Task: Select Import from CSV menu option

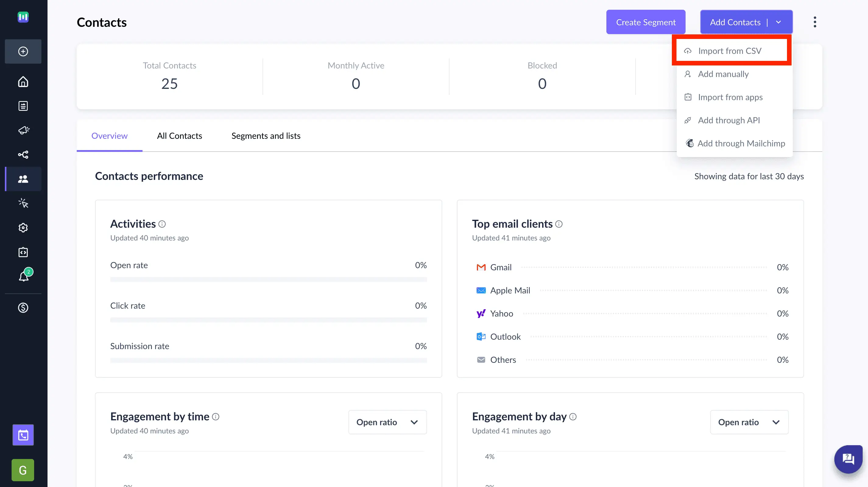Action: click(730, 51)
